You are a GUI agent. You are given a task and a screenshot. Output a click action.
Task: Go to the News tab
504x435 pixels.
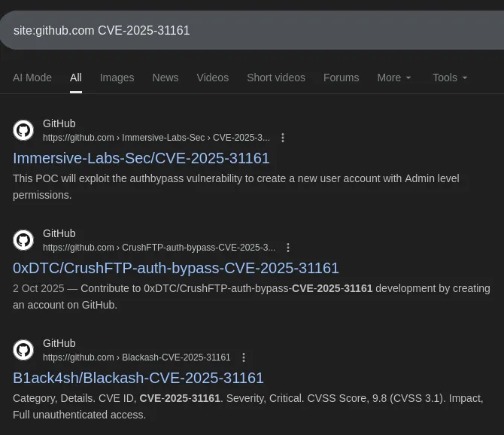(x=165, y=78)
